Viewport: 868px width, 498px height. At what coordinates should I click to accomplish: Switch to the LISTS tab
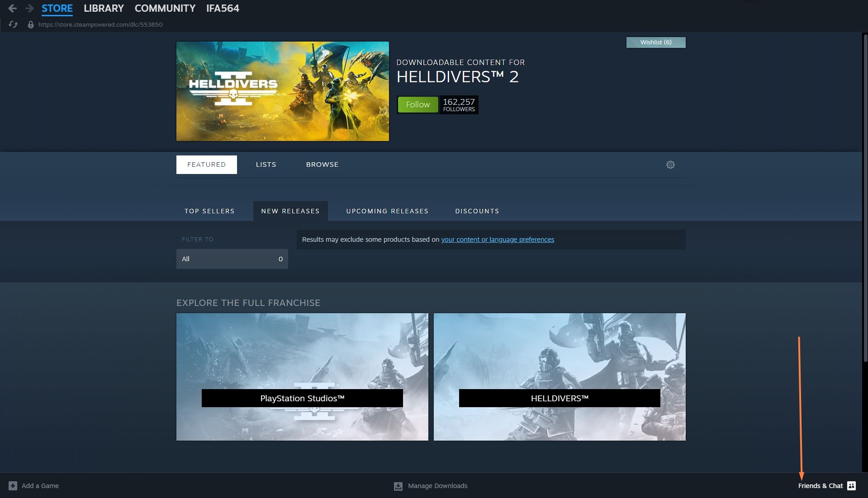(x=266, y=164)
